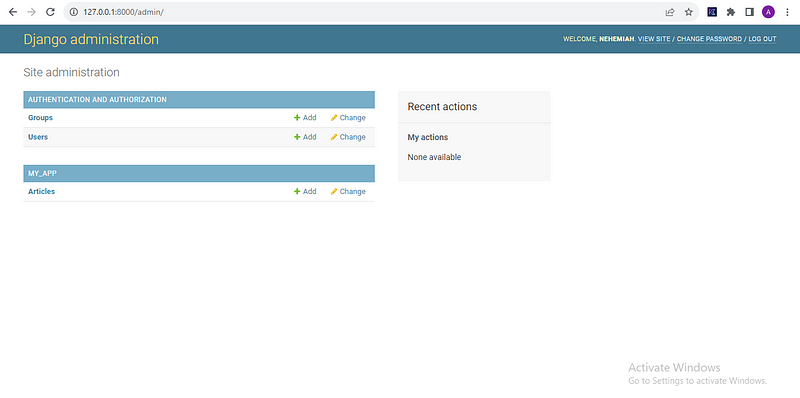Add a new Group
The height and width of the screenshot is (398, 800).
click(305, 118)
